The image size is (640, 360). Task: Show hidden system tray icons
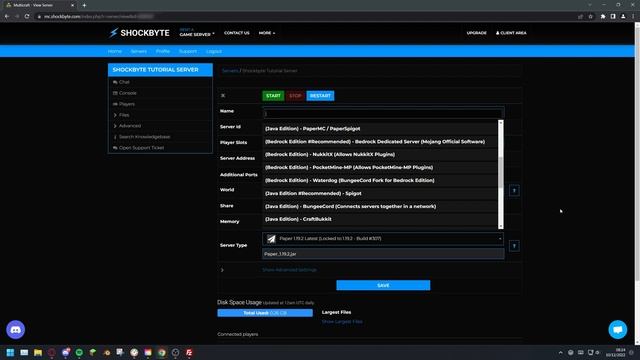pyautogui.click(x=560, y=352)
